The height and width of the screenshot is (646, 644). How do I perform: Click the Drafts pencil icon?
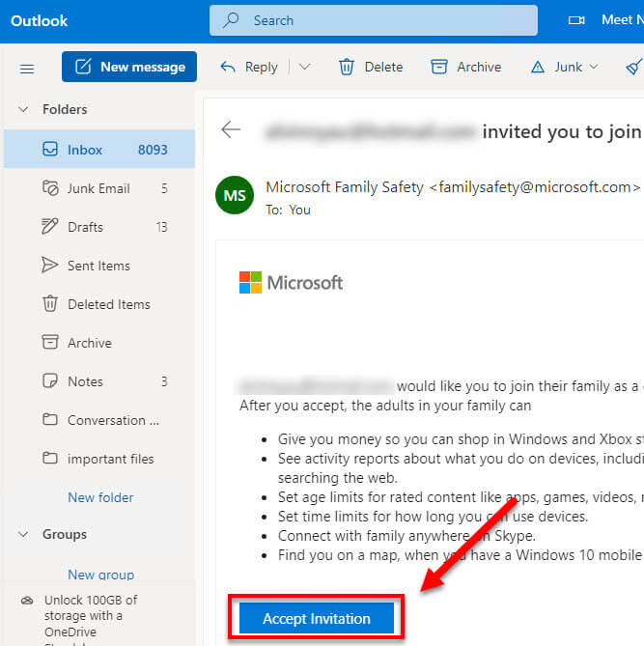[x=50, y=226]
